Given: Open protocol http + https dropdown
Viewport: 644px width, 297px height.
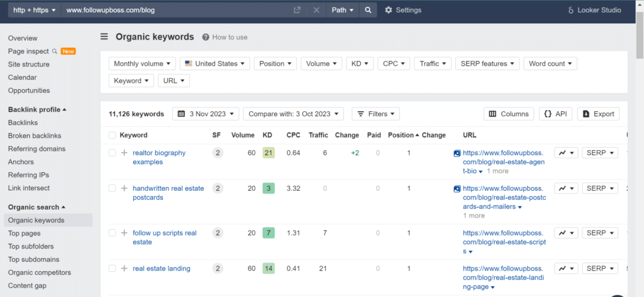Looking at the screenshot, I should (35, 10).
